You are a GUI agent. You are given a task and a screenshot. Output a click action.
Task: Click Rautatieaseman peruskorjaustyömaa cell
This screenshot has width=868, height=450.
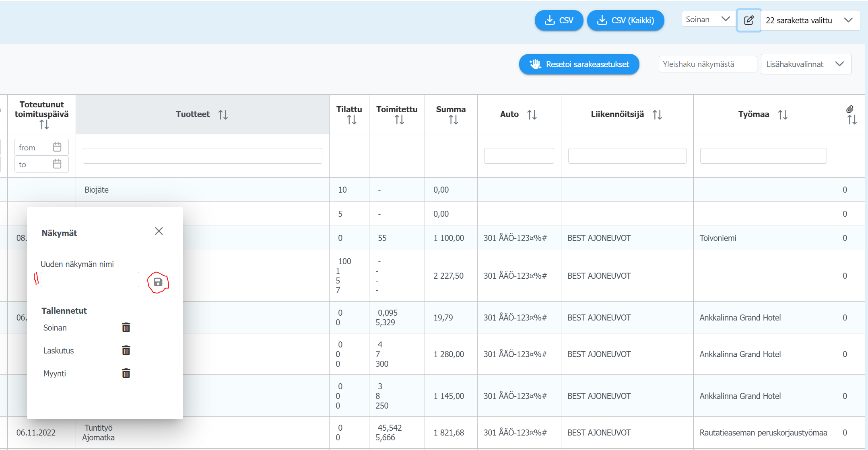(x=763, y=433)
